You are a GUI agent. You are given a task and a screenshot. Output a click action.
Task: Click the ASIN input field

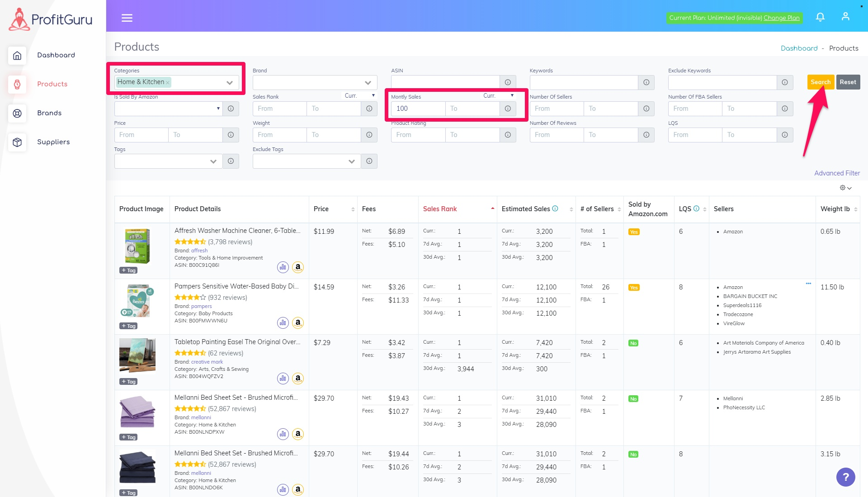[445, 82]
